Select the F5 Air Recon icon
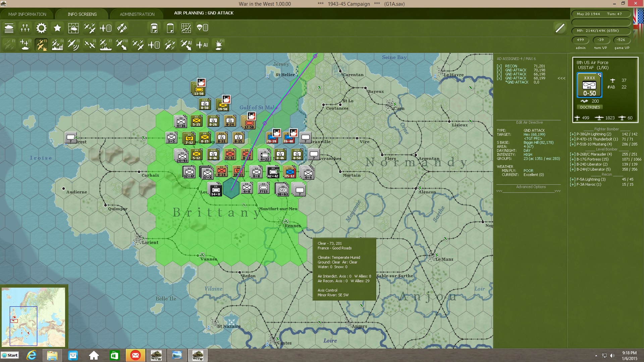 [x=73, y=45]
